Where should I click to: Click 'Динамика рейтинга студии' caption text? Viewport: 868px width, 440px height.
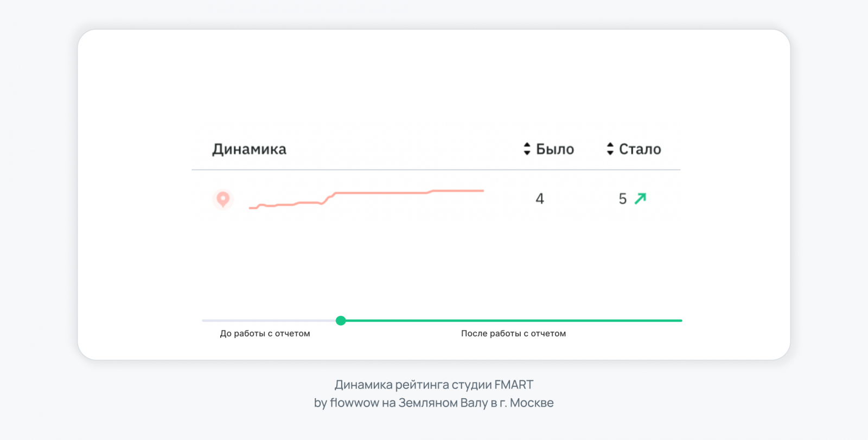(x=413, y=385)
